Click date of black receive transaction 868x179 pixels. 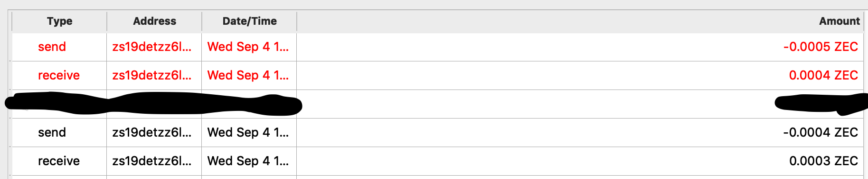point(248,161)
